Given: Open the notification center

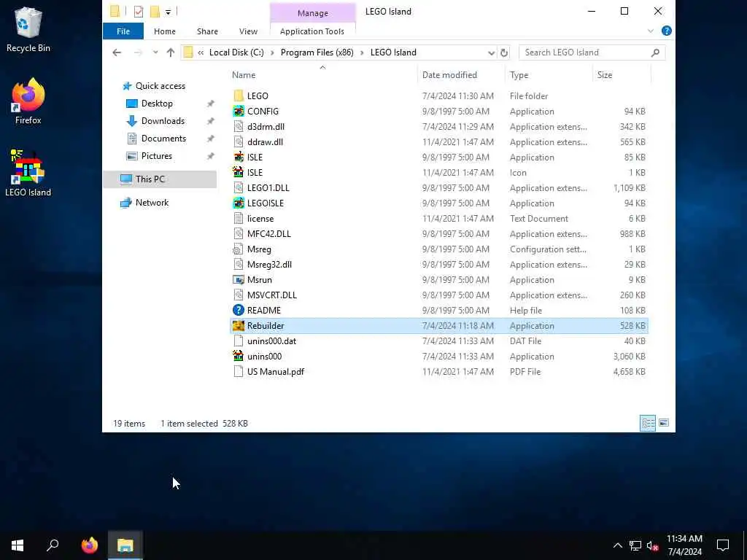Looking at the screenshot, I should 723,545.
